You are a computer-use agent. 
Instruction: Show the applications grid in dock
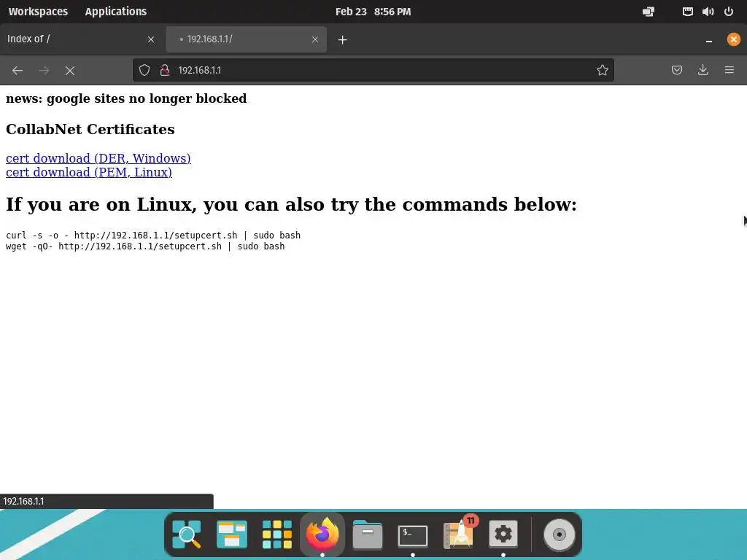276,534
